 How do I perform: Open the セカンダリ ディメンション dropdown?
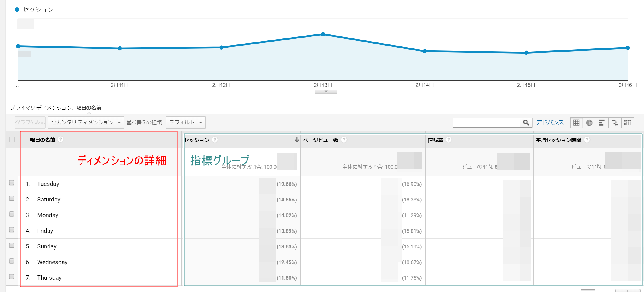tap(86, 122)
